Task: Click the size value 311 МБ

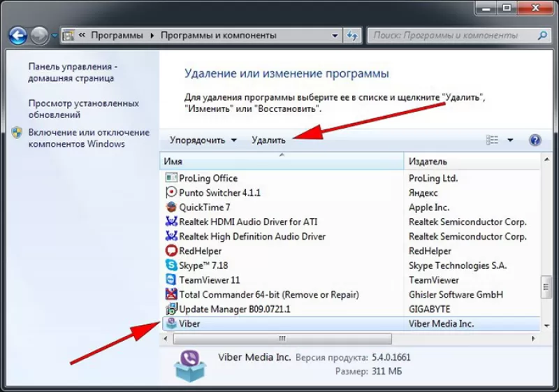Action: [x=387, y=371]
